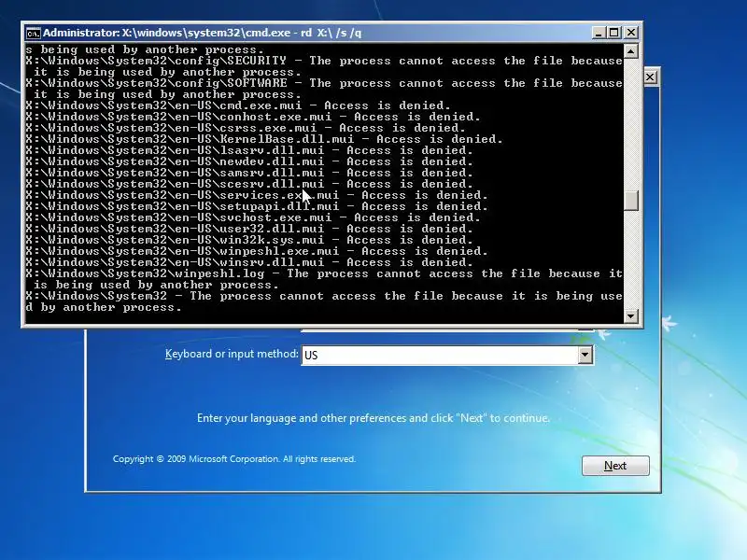This screenshot has height=560, width=747.
Task: Click the samsrv.dll.mui Access is denied line
Action: [249, 173]
